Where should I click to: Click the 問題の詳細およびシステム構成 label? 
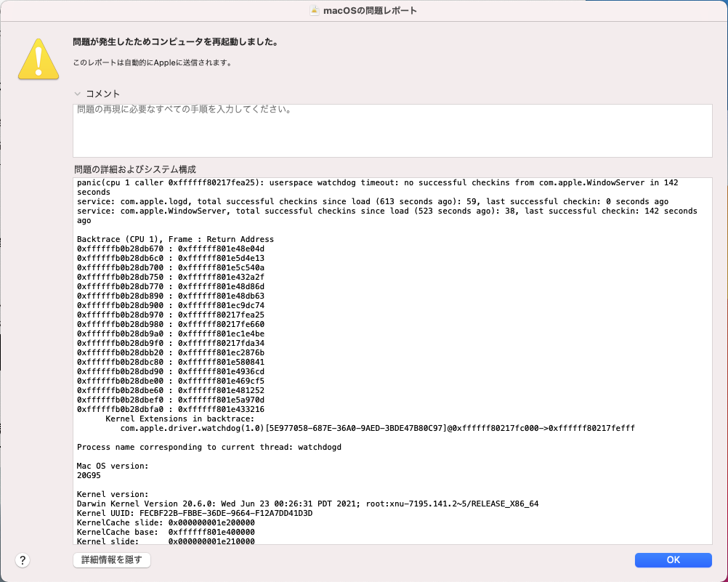click(135, 169)
